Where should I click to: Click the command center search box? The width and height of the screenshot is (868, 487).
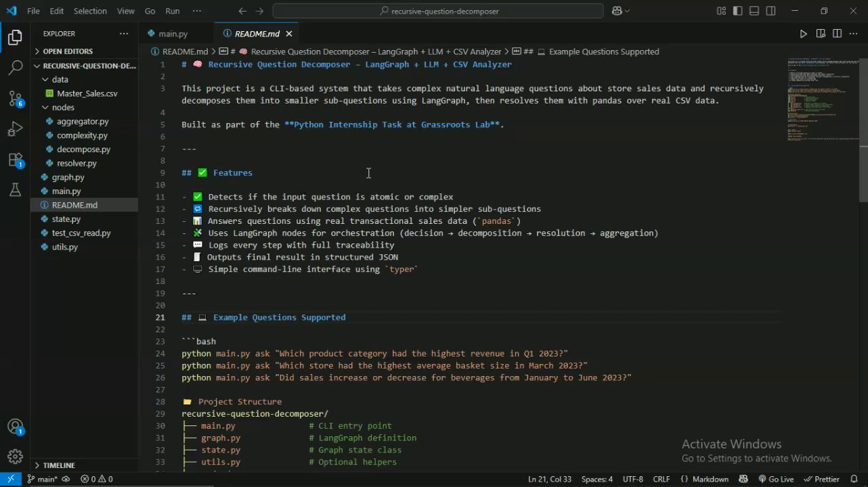click(438, 11)
